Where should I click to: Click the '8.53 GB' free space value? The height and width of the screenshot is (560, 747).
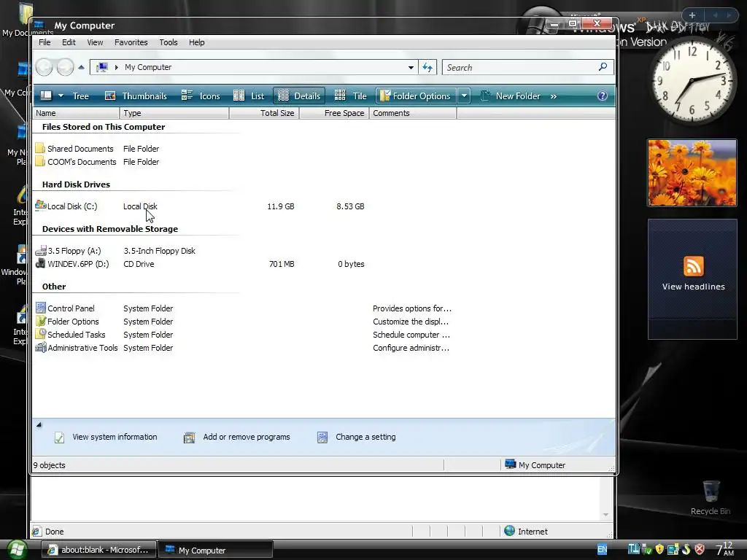[x=350, y=206]
